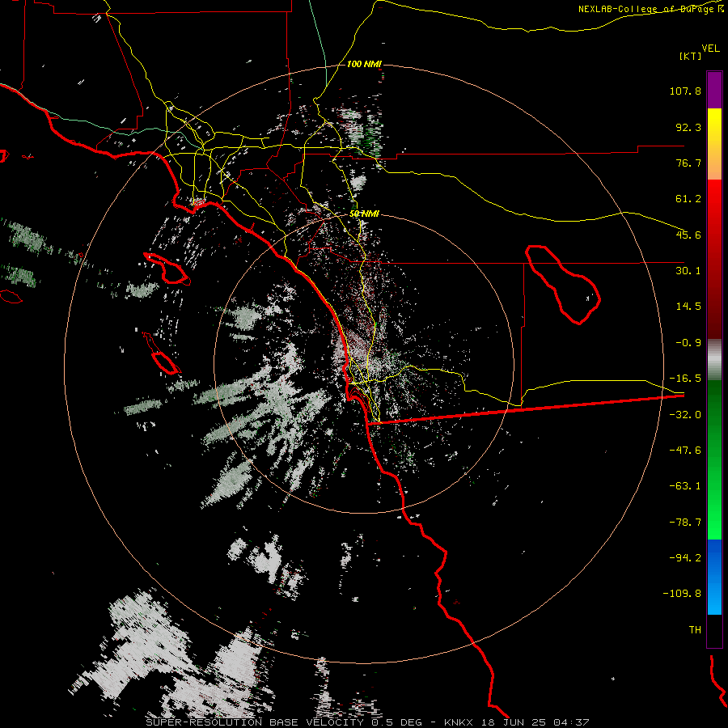Pick the gray near-zero segment of color bar

coord(714,360)
